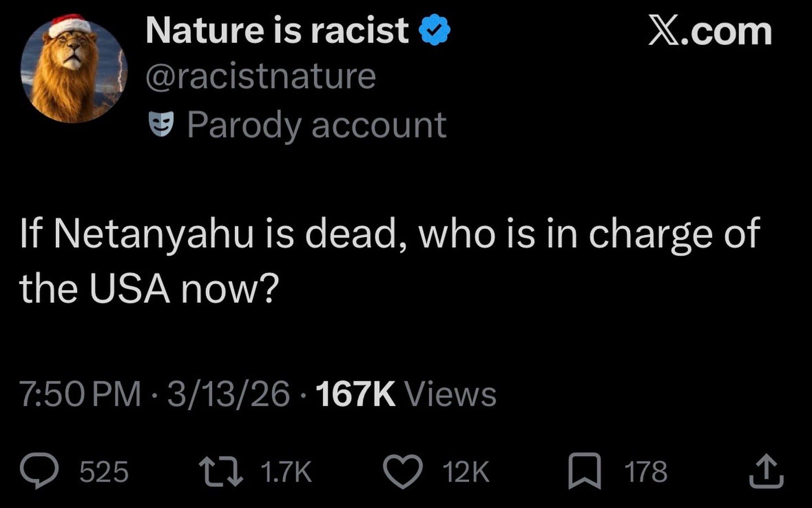Click the 178 bookmarks count
Screen dimensions: 812x508
(646, 471)
